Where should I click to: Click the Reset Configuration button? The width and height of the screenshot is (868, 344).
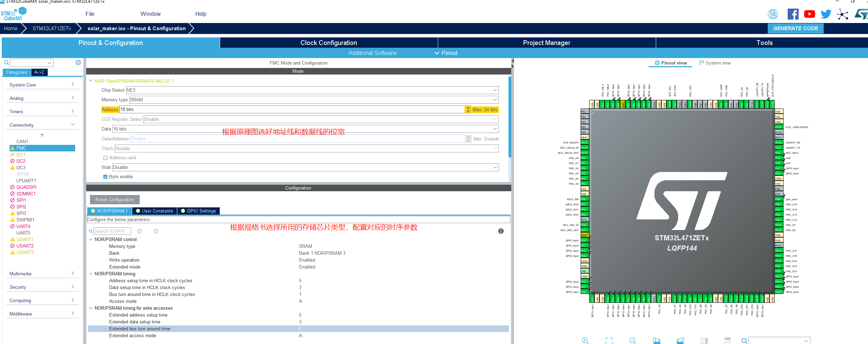point(115,199)
